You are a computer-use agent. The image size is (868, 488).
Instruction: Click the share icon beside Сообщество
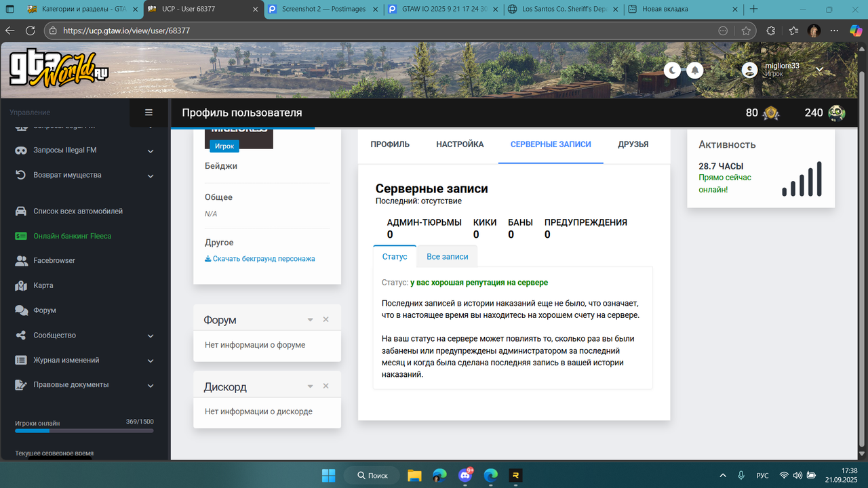pyautogui.click(x=21, y=335)
